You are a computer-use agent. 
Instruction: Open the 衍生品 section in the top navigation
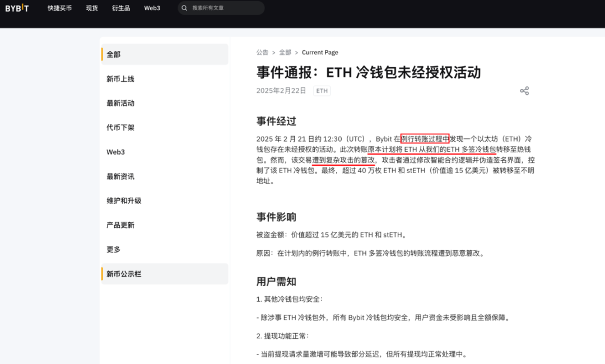click(x=120, y=8)
